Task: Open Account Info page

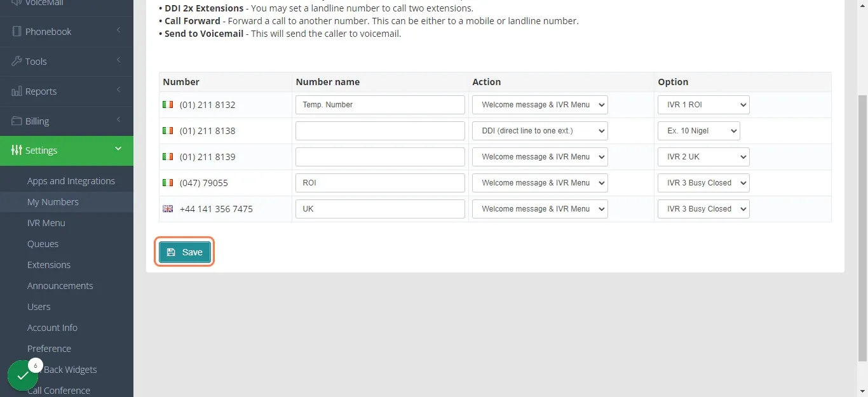Action: [x=52, y=328]
